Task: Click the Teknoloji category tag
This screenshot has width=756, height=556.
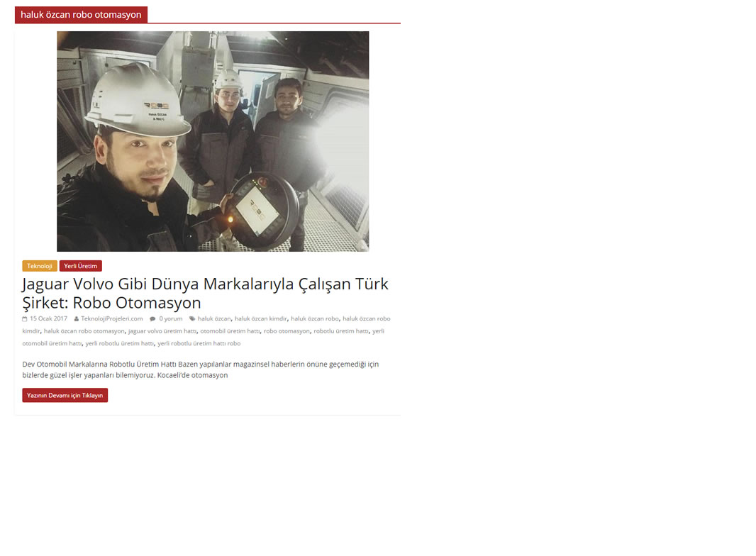Action: 40,266
